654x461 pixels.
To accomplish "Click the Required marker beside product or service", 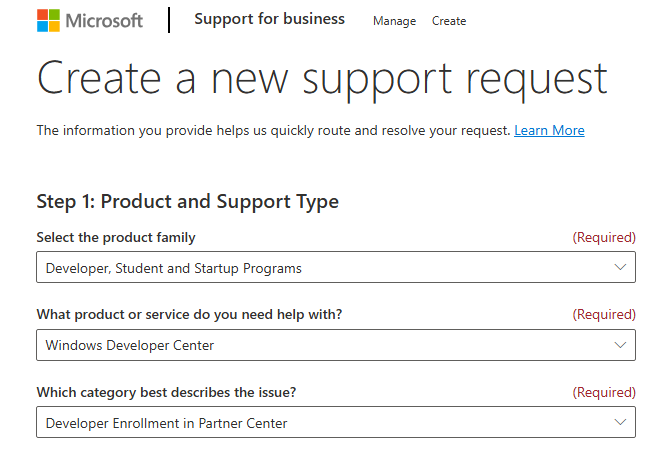I will pos(604,314).
